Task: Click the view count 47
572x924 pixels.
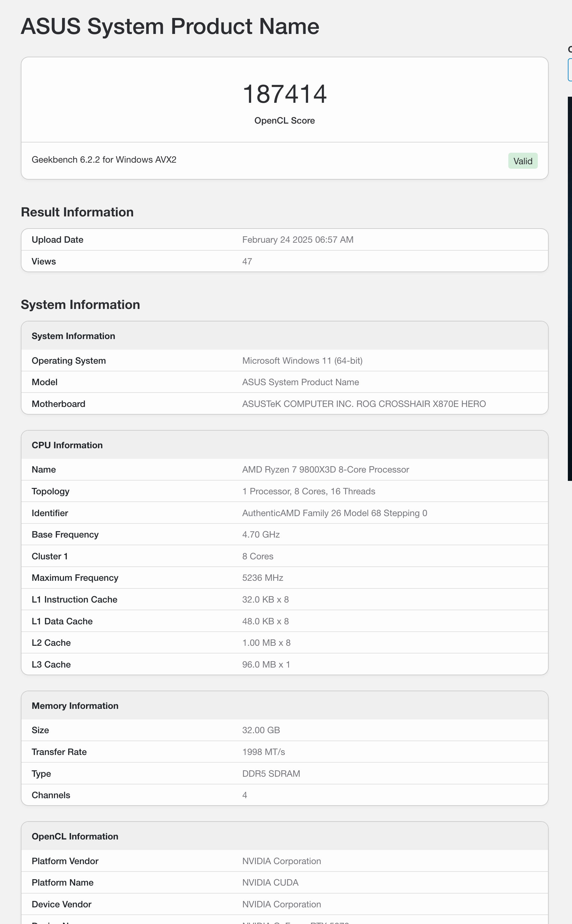Action: [247, 261]
